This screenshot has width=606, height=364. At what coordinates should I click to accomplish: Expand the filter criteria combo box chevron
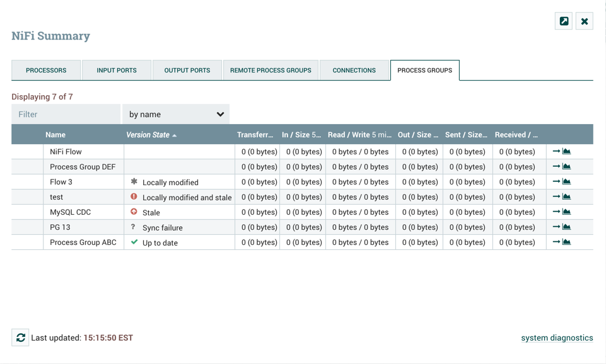pos(221,114)
